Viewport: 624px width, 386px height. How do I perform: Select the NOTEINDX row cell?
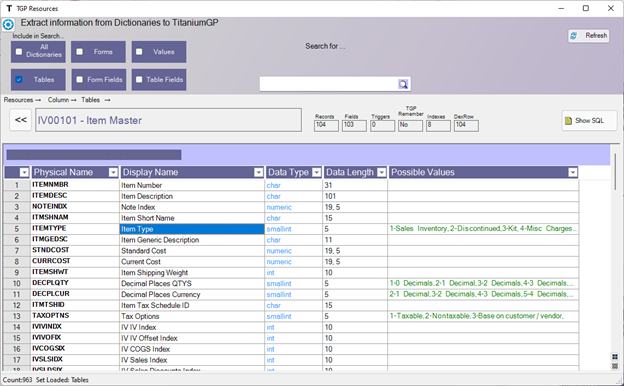(74, 207)
